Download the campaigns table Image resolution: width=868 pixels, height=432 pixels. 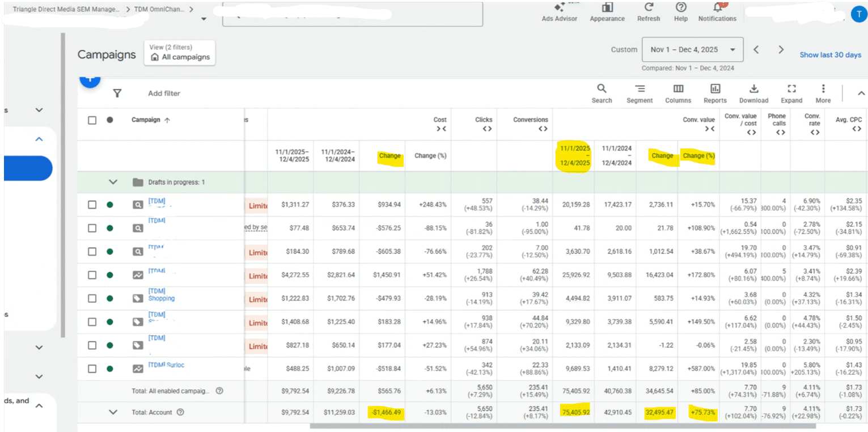point(753,93)
